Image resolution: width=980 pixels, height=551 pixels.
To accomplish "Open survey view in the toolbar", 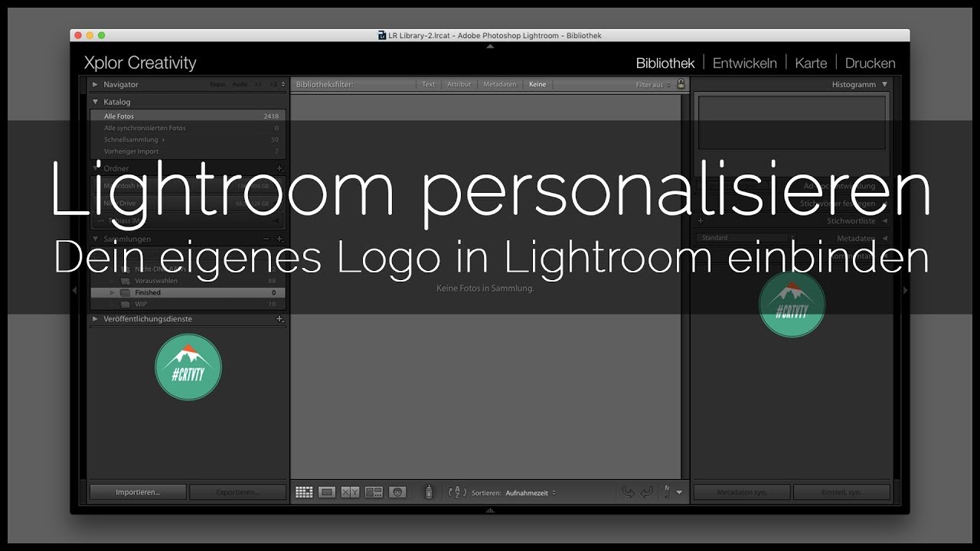I will [374, 492].
